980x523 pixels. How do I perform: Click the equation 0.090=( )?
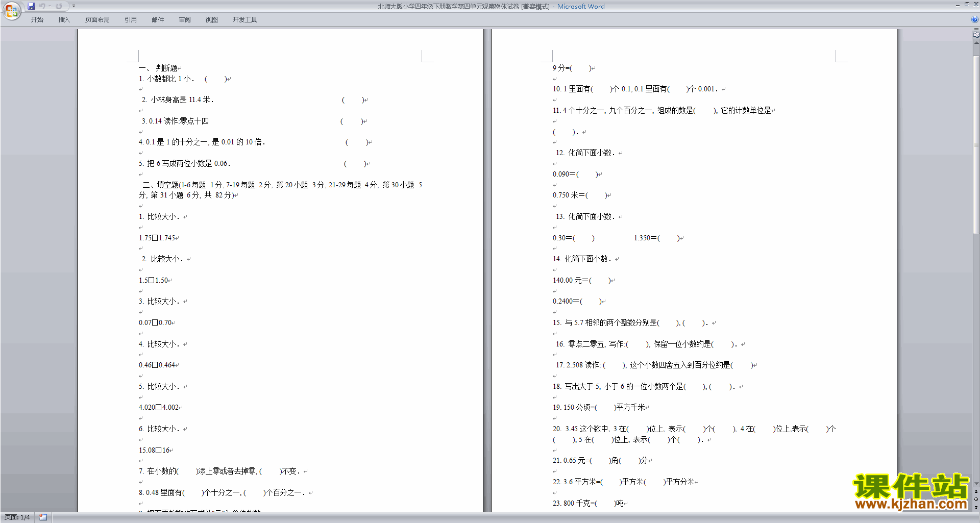pyautogui.click(x=575, y=174)
